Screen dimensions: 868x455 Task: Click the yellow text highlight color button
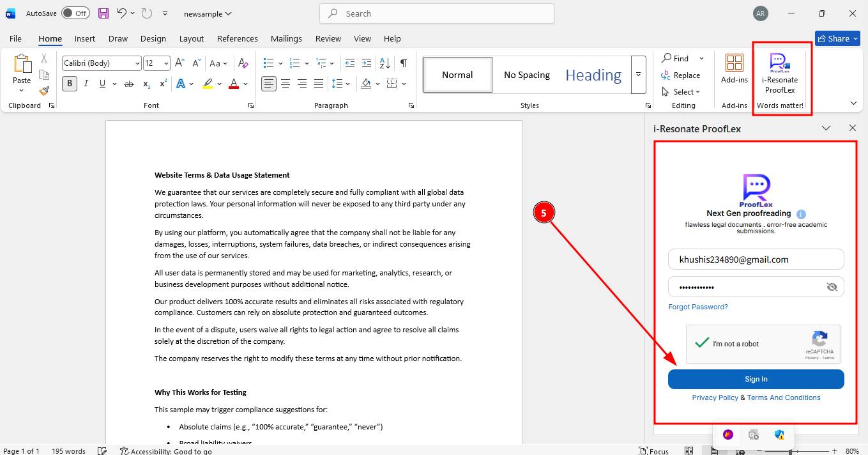pyautogui.click(x=207, y=84)
